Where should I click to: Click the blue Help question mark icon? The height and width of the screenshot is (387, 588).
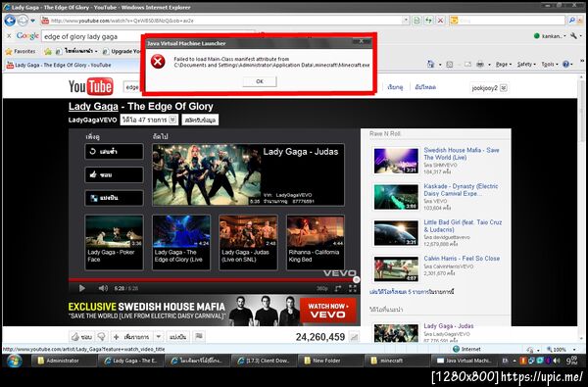(x=565, y=65)
